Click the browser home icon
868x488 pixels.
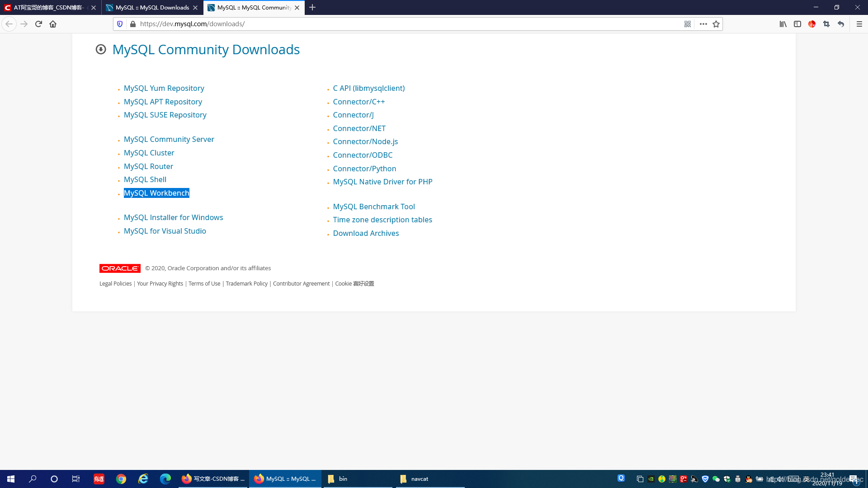[x=53, y=24]
